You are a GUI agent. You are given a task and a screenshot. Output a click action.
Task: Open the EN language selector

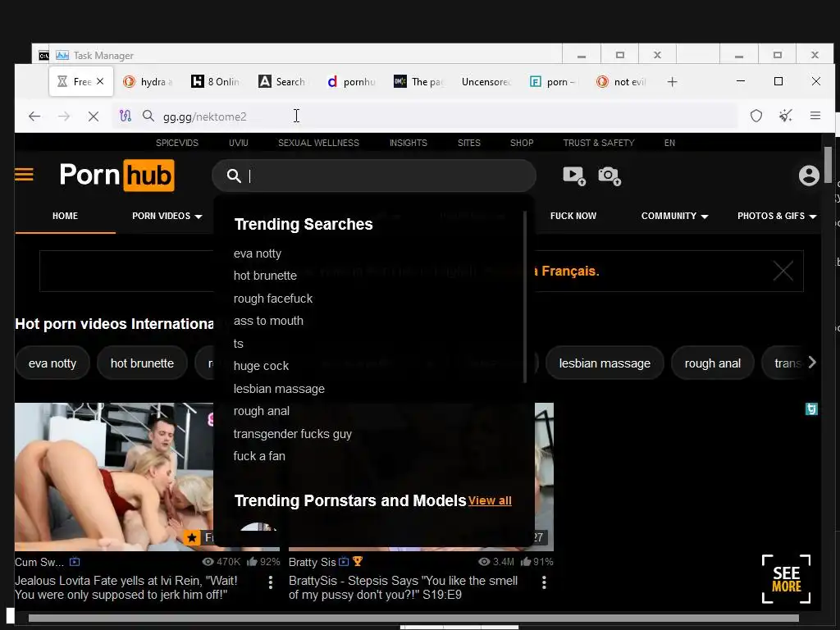669,143
